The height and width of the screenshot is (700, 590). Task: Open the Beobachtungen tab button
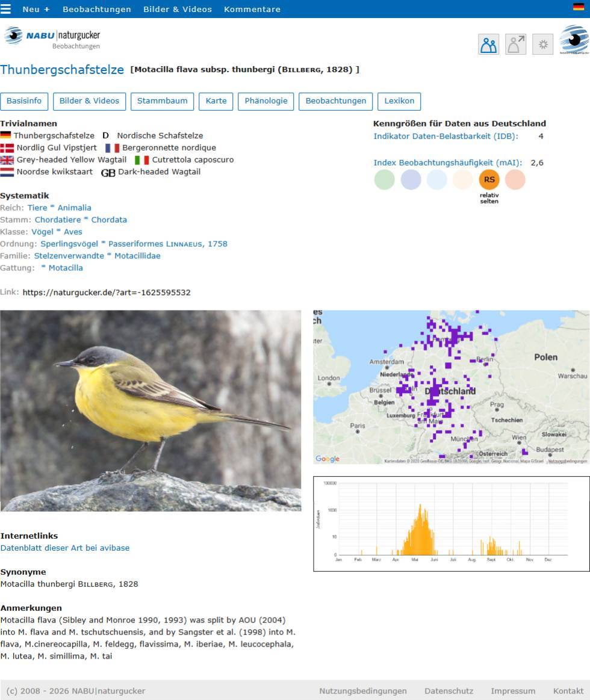[x=336, y=101]
